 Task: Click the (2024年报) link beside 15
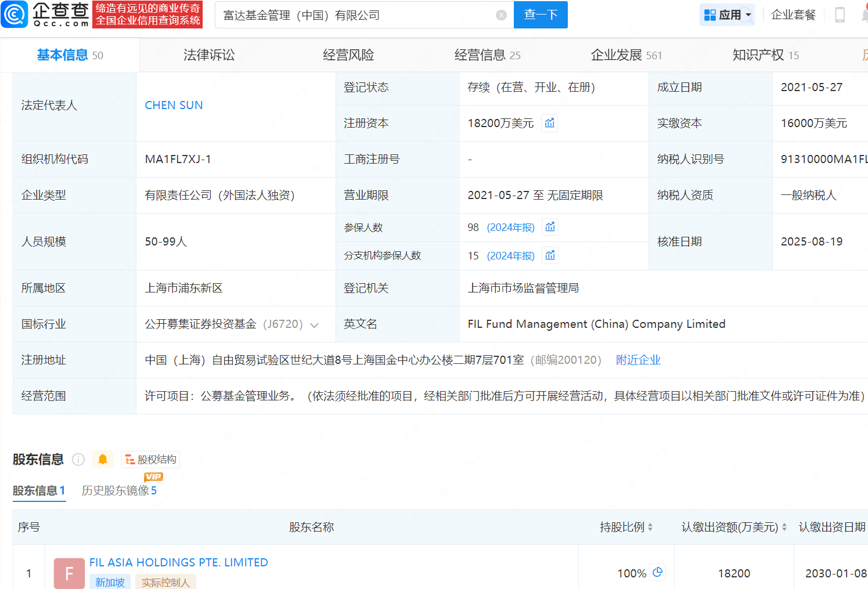[x=510, y=256]
